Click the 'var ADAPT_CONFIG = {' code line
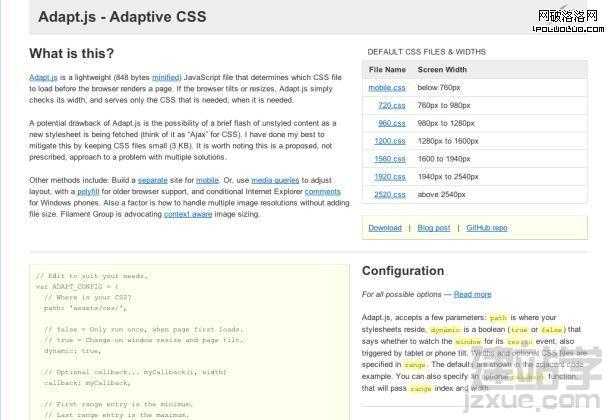Image resolution: width=615 pixels, height=420 pixels. tap(77, 287)
